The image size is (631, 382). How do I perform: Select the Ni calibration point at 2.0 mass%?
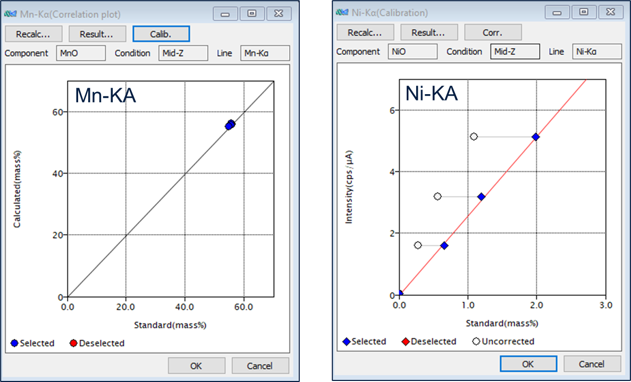click(536, 137)
